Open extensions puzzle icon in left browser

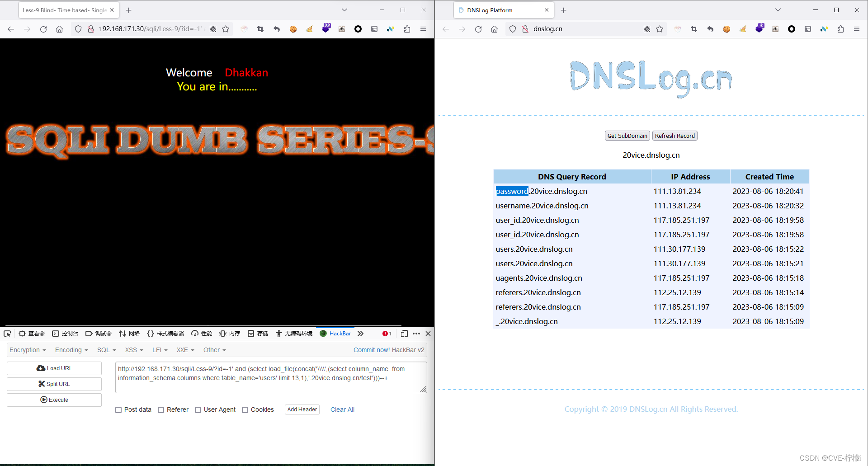(x=407, y=29)
